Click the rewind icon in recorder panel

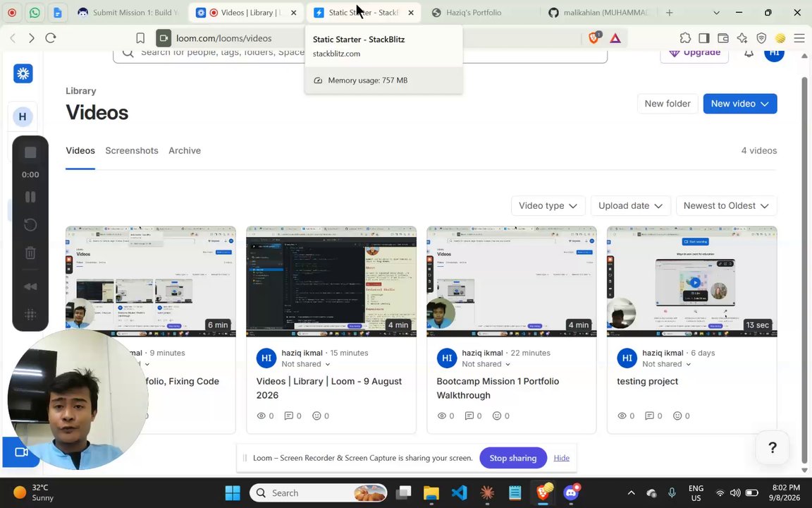pos(30,286)
